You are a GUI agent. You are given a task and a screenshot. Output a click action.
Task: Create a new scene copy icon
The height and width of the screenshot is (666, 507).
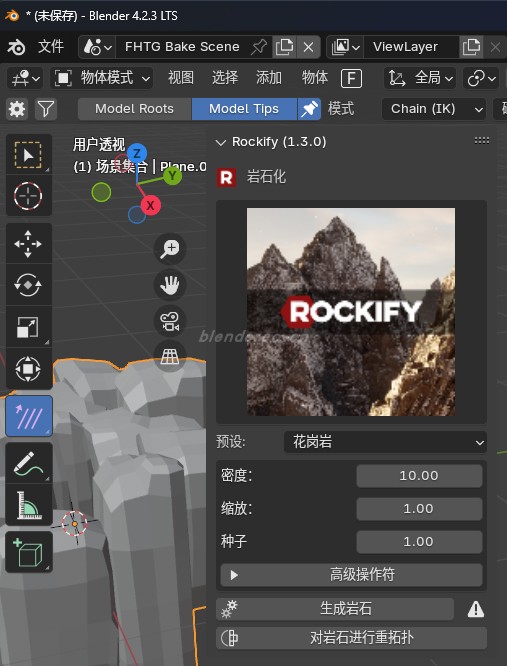pyautogui.click(x=284, y=47)
